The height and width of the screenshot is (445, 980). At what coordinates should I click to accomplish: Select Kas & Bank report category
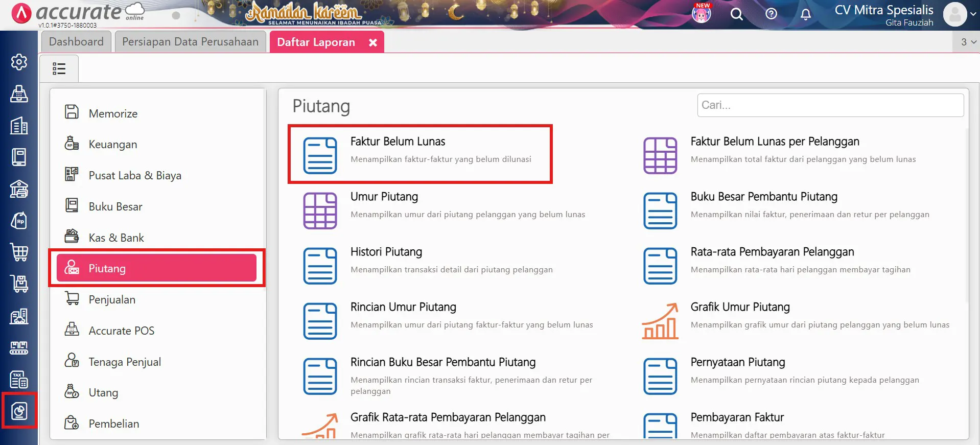[x=157, y=238]
